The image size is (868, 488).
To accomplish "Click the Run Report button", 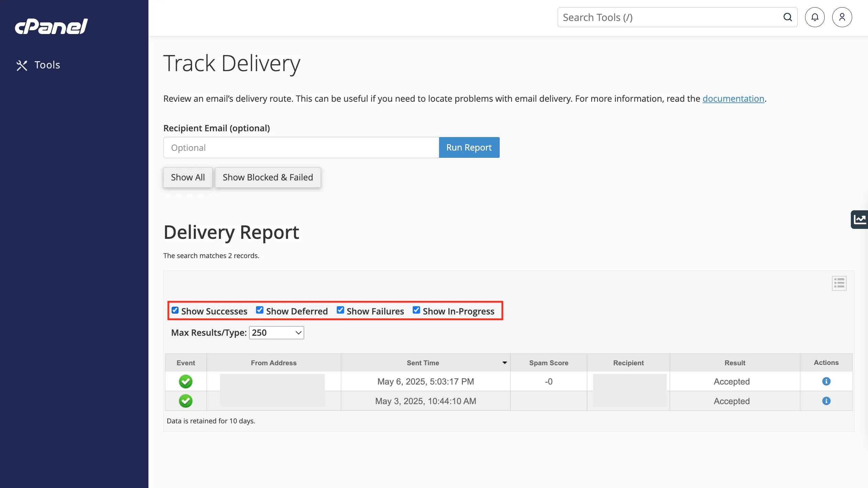I will tap(469, 147).
